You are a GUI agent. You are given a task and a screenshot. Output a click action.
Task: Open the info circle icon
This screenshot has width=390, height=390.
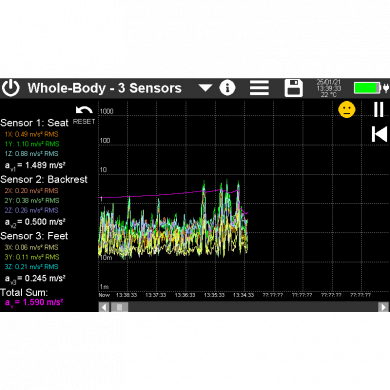click(x=227, y=88)
